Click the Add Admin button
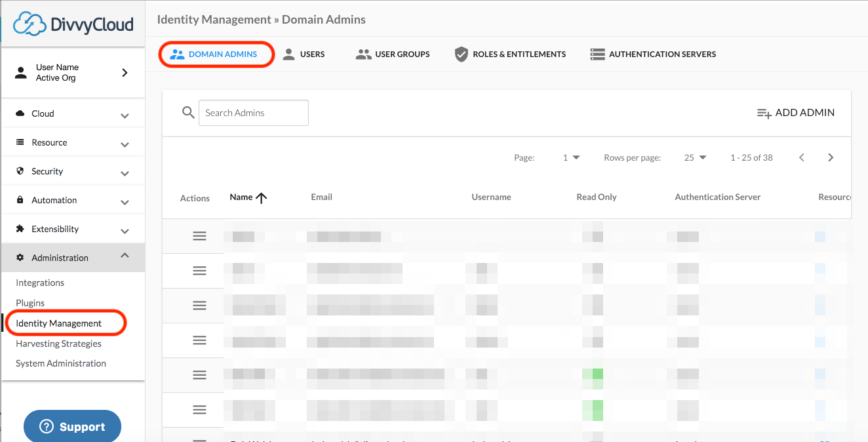The width and height of the screenshot is (868, 442). (x=796, y=113)
